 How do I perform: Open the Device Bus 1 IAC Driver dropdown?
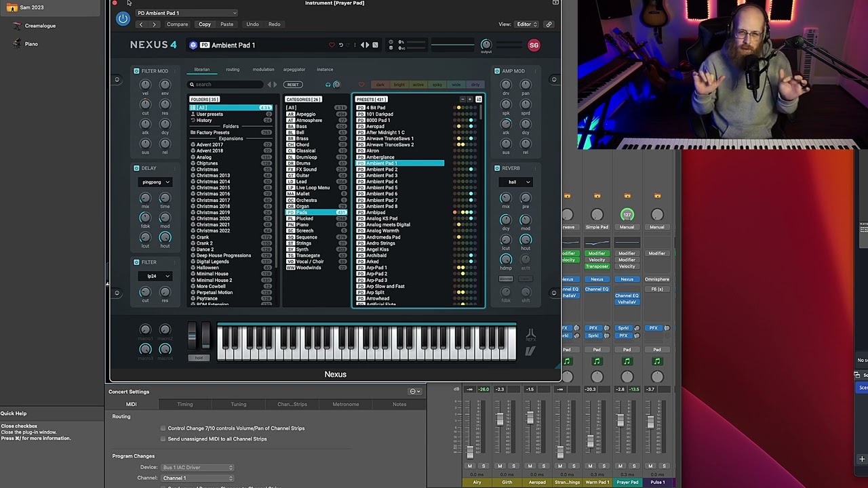(197, 468)
